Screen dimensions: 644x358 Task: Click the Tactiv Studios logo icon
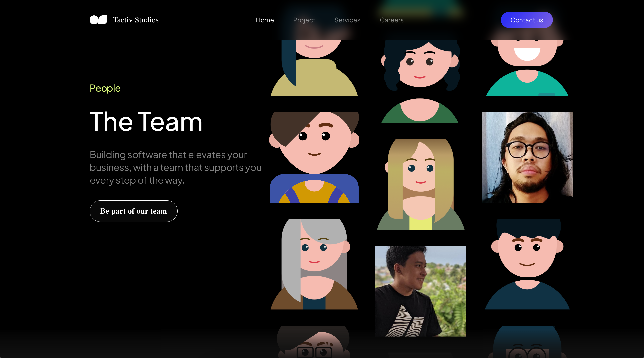99,20
